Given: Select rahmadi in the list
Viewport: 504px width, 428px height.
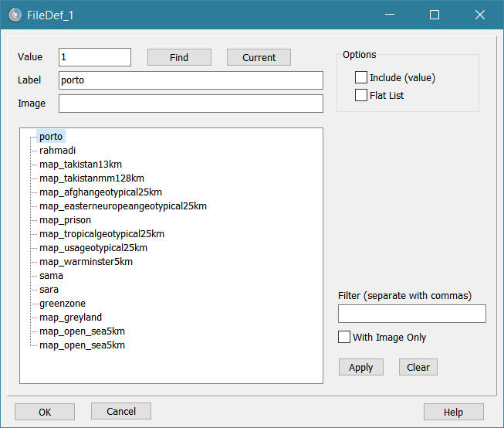Looking at the screenshot, I should [57, 151].
